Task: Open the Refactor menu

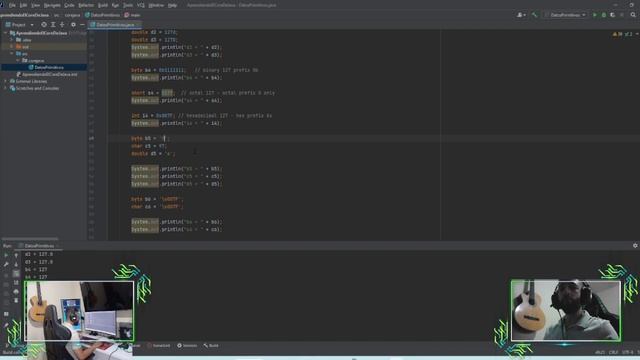Action: click(86, 5)
